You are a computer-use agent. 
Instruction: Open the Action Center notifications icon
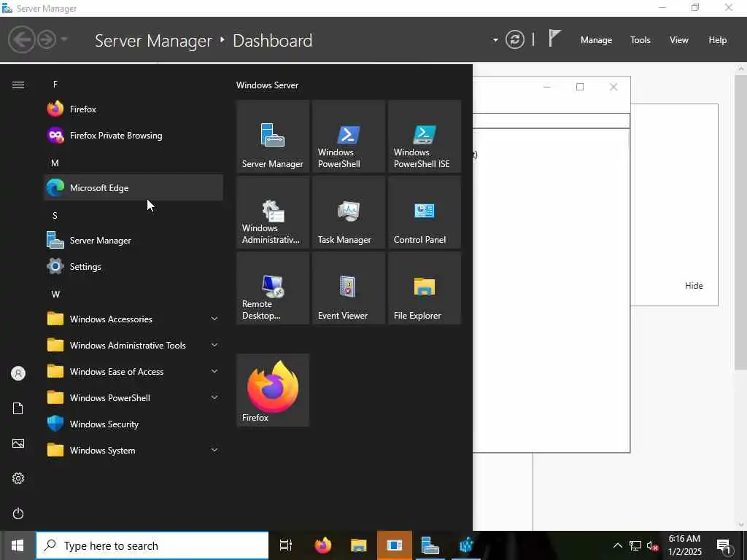[x=724, y=545]
